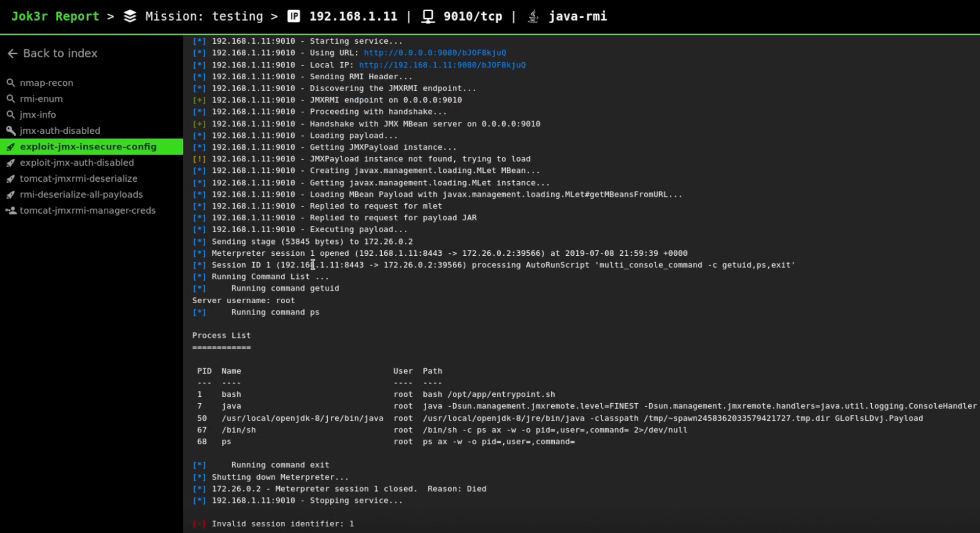Open the http://0.0.0.0:9080/bJOF8kjuQ link
Image resolution: width=980 pixels, height=533 pixels.
coord(435,53)
